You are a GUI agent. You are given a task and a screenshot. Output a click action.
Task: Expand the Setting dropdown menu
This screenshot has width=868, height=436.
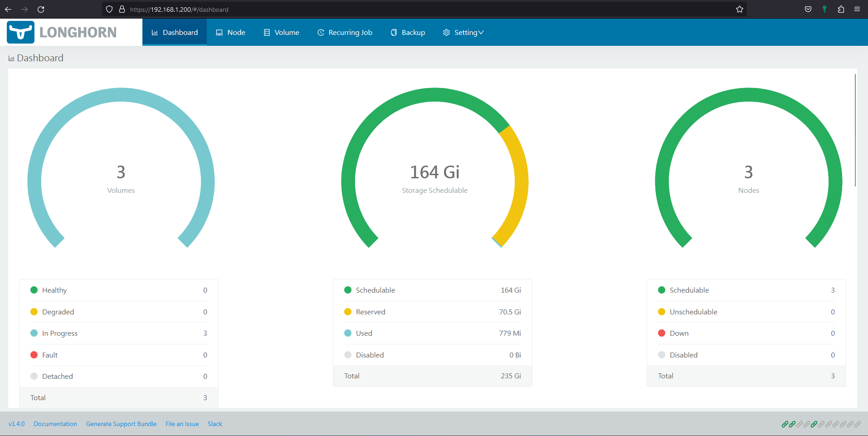(x=463, y=32)
